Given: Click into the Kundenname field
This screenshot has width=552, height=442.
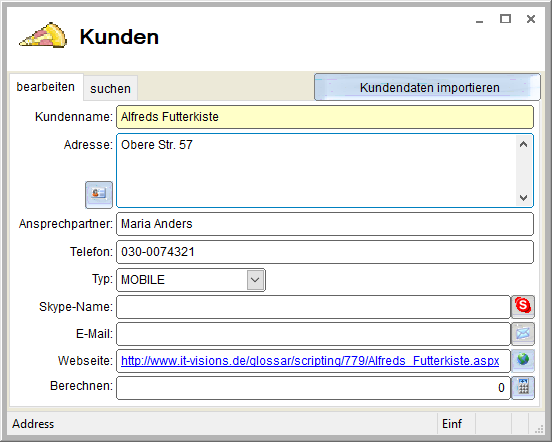Looking at the screenshot, I should tap(325, 117).
